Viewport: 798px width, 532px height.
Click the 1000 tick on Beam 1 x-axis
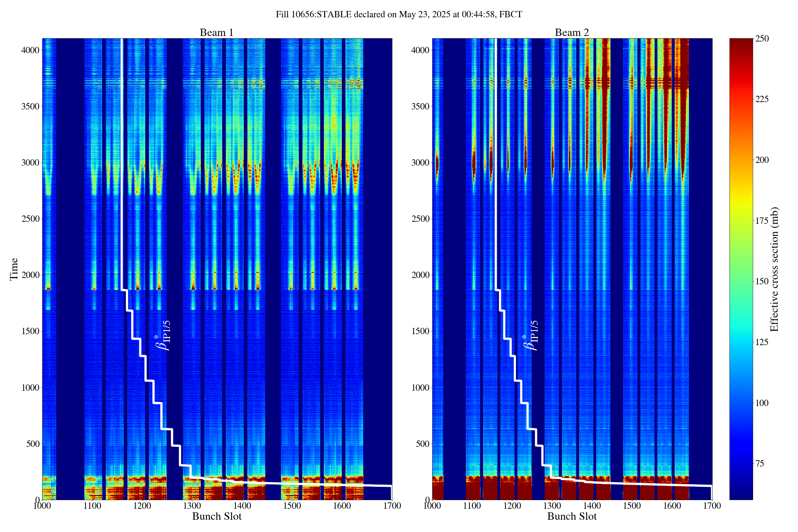tap(43, 506)
